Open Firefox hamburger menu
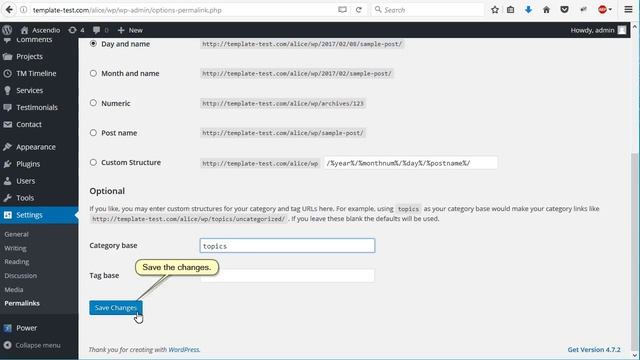The height and width of the screenshot is (360, 640). [629, 9]
